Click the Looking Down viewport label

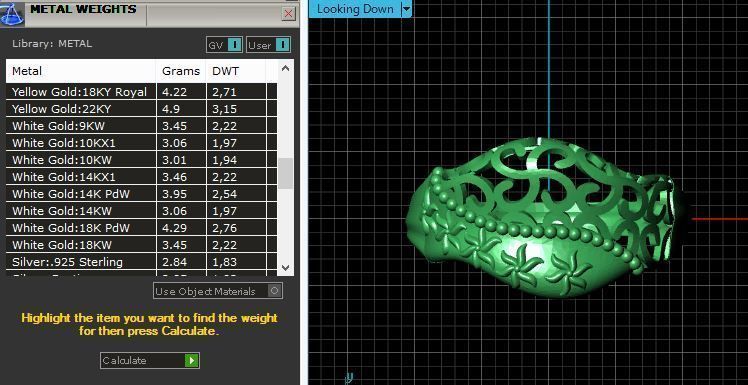(355, 9)
